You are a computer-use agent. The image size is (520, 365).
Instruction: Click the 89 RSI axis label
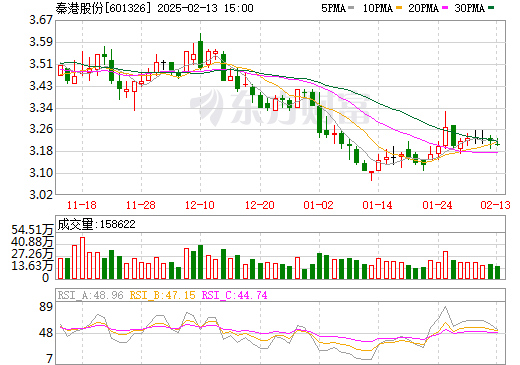pos(46,306)
